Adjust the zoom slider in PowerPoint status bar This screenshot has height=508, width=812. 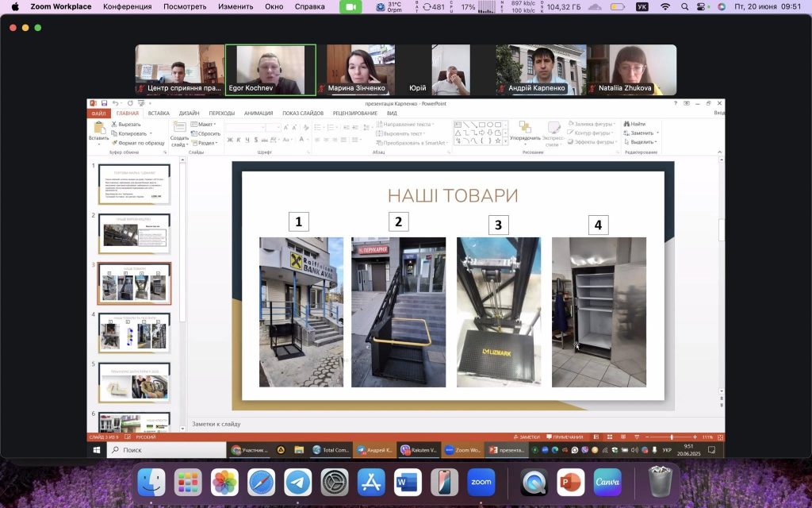tap(672, 437)
